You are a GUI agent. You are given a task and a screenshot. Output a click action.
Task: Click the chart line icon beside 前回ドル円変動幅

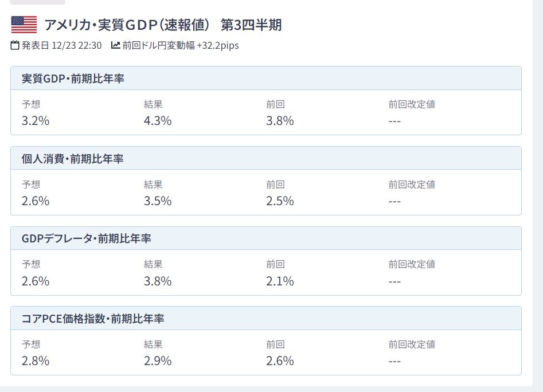pyautogui.click(x=116, y=45)
